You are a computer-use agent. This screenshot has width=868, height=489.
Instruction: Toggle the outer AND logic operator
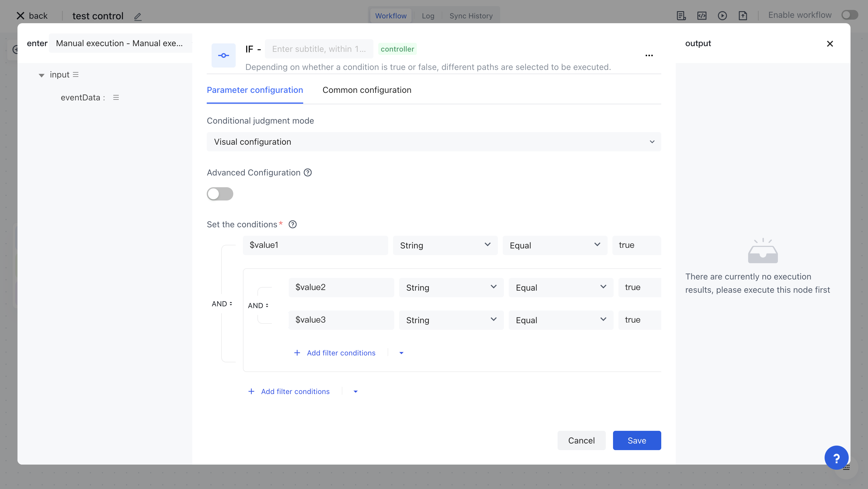click(222, 304)
